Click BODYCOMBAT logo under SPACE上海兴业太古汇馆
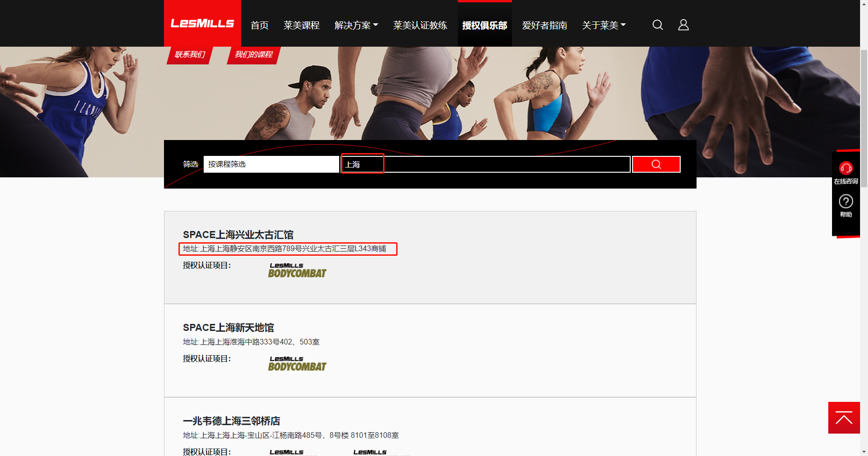 click(297, 270)
